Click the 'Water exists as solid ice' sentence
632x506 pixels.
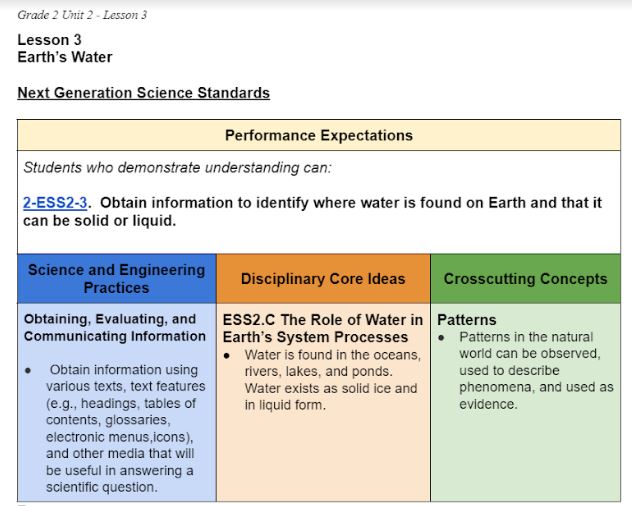331,396
